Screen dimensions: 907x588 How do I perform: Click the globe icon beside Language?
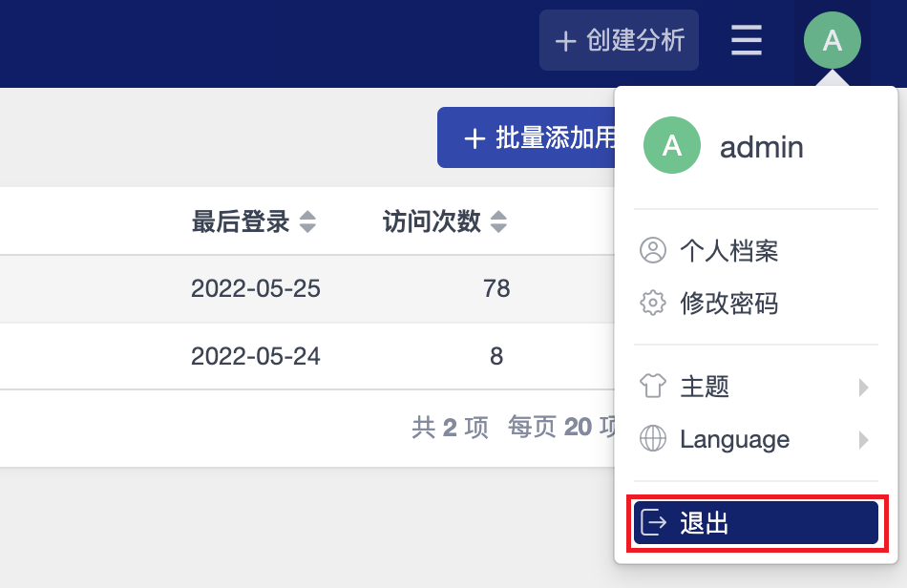(x=652, y=439)
